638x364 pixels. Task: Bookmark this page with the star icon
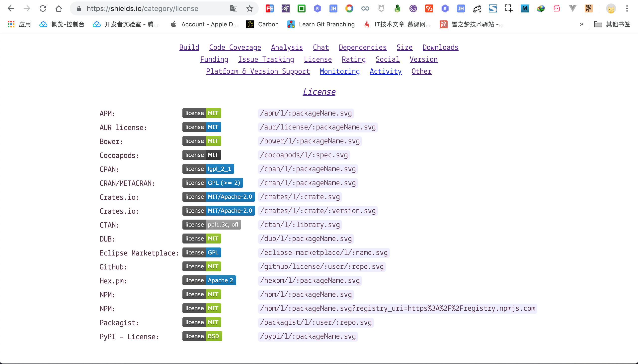point(249,8)
